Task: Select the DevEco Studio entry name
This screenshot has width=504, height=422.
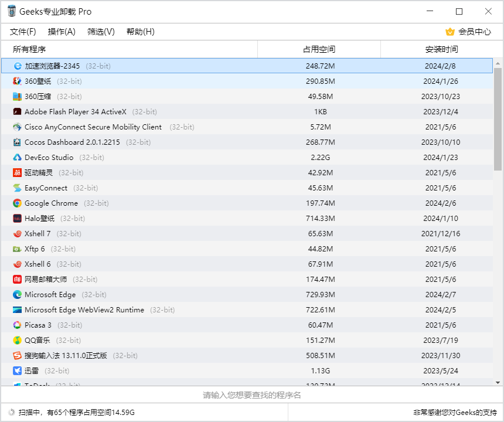Action: (49, 158)
